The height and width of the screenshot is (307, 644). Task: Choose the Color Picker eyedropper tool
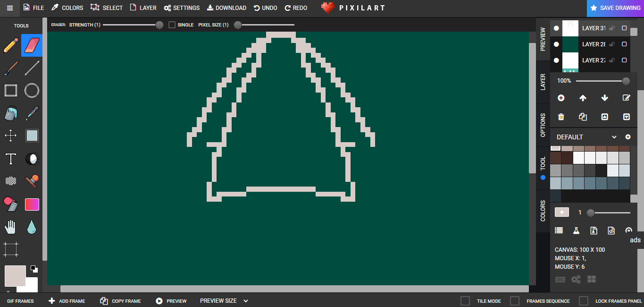[x=32, y=113]
